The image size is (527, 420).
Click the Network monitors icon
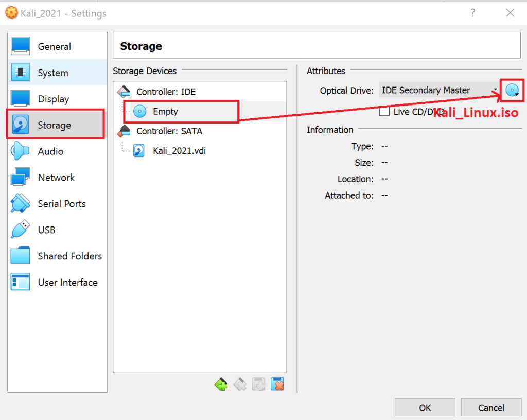[20, 177]
